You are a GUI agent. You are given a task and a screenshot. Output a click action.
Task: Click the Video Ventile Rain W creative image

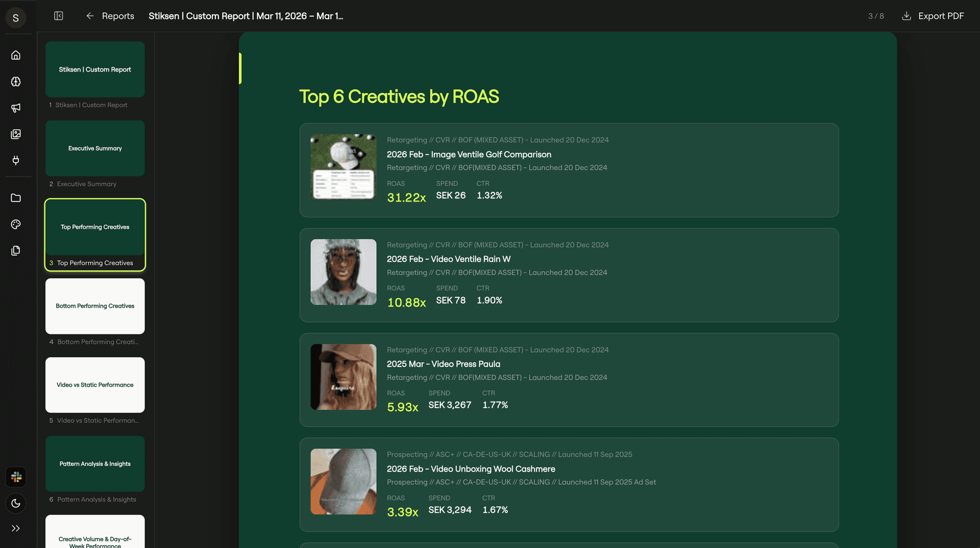(344, 272)
